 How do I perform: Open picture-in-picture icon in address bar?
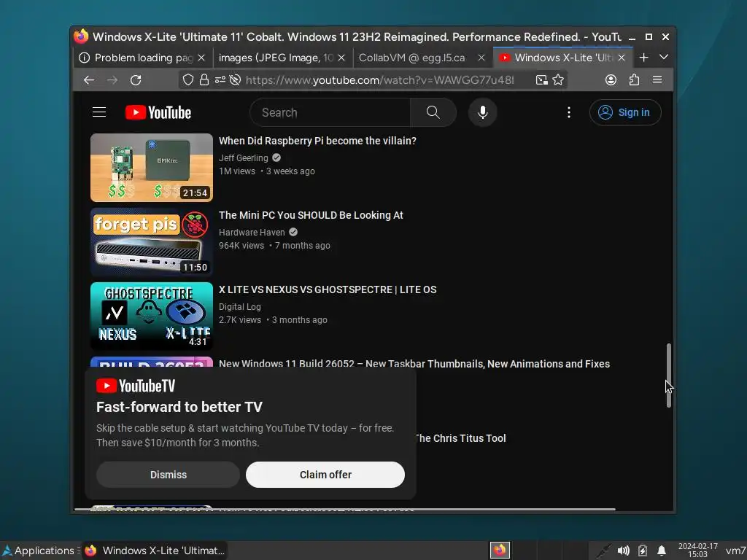[542, 80]
